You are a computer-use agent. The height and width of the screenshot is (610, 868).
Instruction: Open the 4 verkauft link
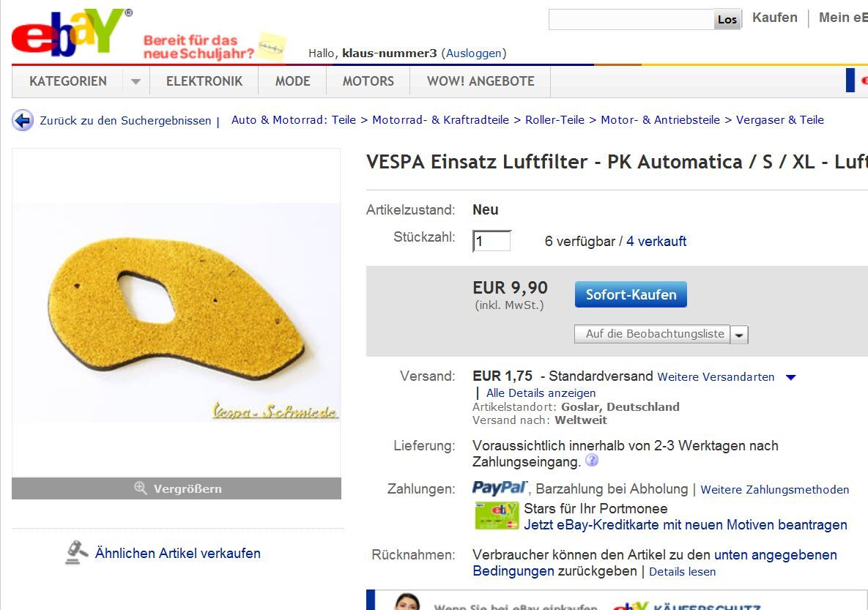click(x=656, y=242)
